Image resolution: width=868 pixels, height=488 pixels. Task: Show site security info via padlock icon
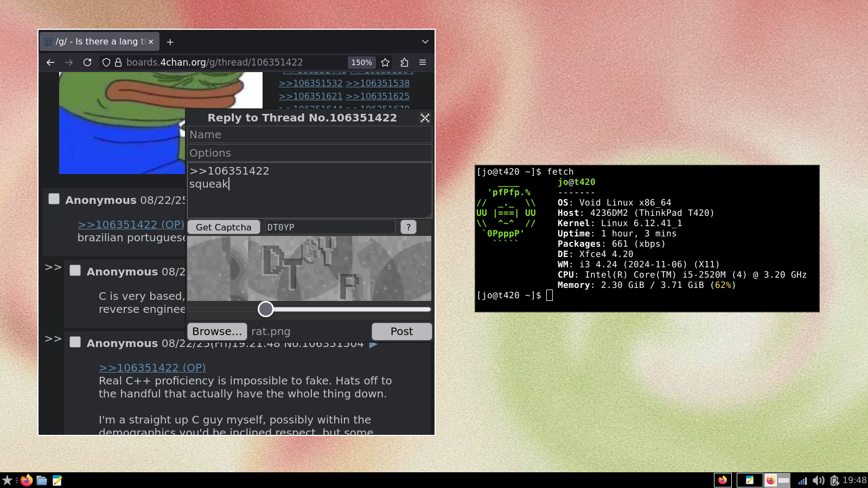(x=118, y=62)
